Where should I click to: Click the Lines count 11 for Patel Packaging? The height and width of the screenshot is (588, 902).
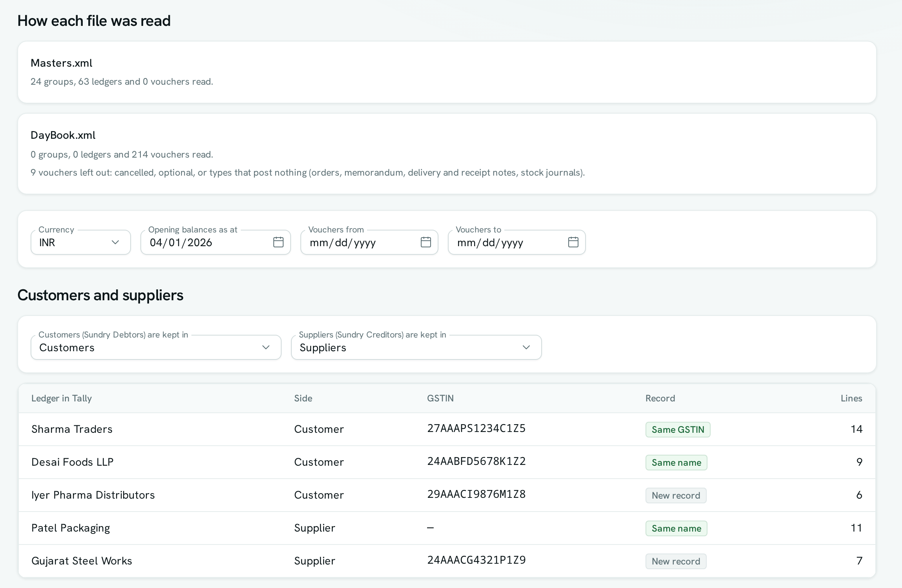coord(857,528)
